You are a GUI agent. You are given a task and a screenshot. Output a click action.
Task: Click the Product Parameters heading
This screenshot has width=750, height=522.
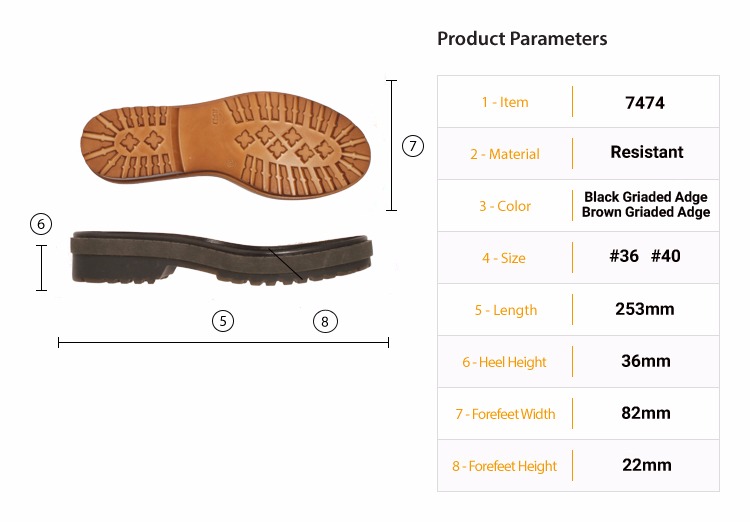(522, 39)
